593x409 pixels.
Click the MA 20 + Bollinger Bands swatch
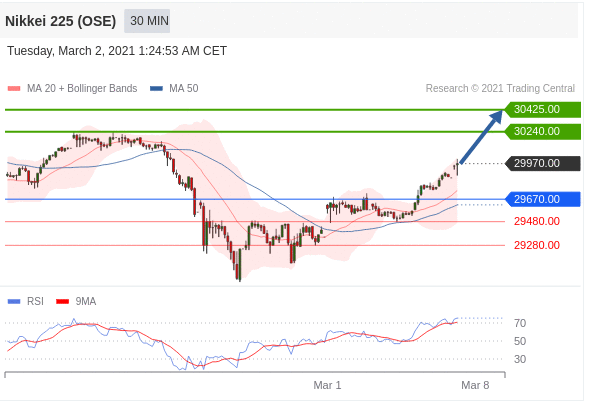point(14,89)
